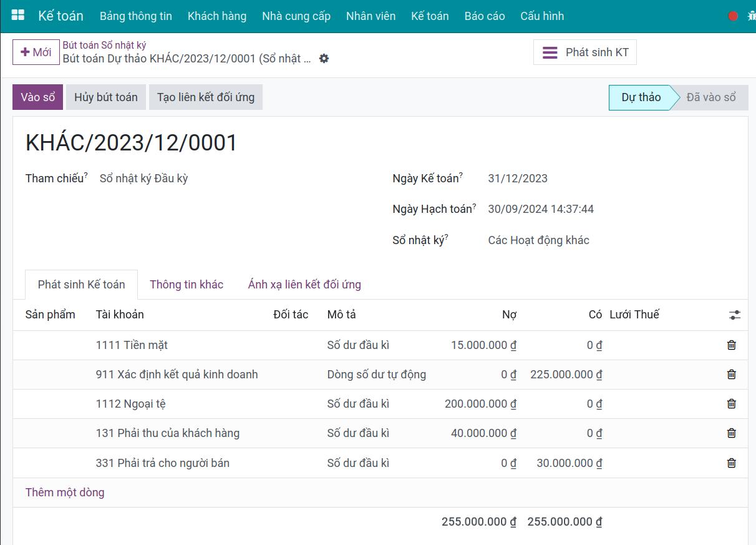Image resolution: width=756 pixels, height=545 pixels.
Task: Open Nhân viên menu
Action: click(x=371, y=16)
